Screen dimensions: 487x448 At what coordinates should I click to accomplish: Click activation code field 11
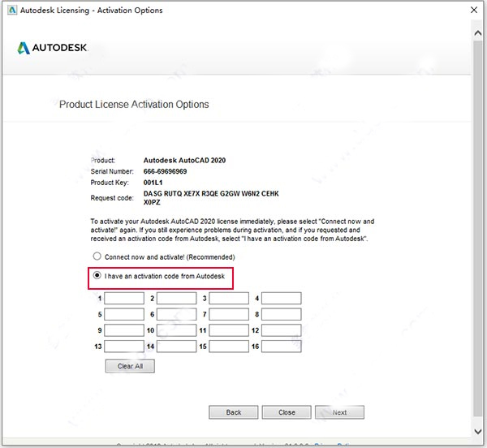[229, 330]
